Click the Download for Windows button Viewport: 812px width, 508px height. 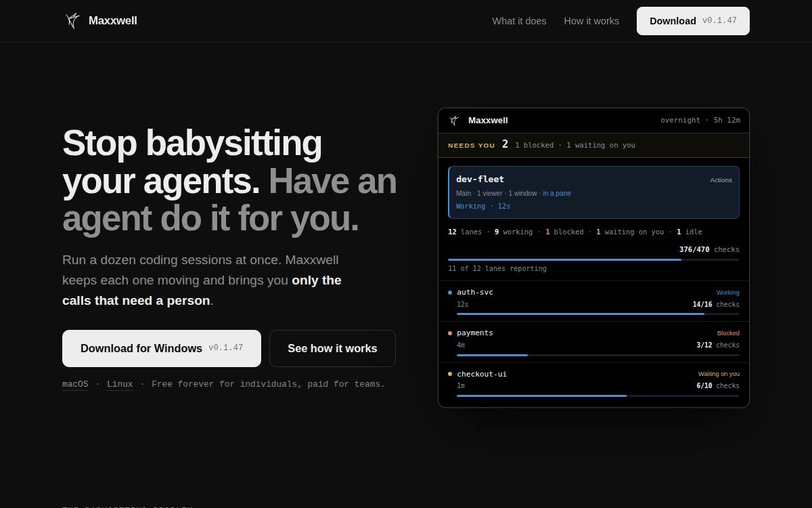162,348
